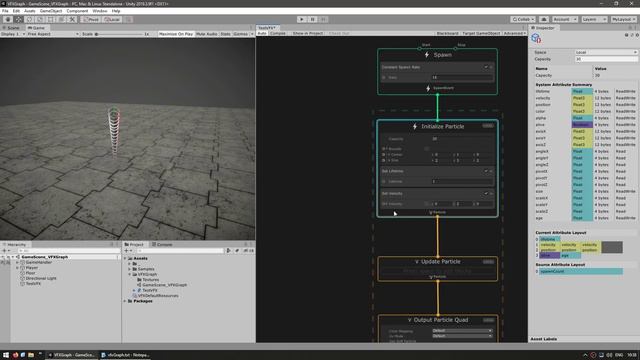Screen dimensions: 640x360
Task: Open the Assets menu
Action: 30,11
